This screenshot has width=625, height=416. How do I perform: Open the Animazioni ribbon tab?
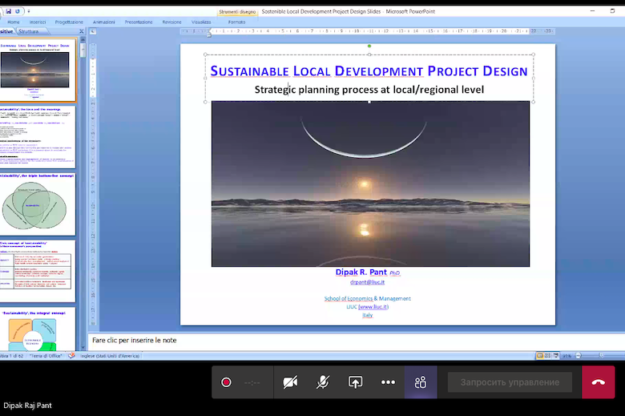coord(103,21)
